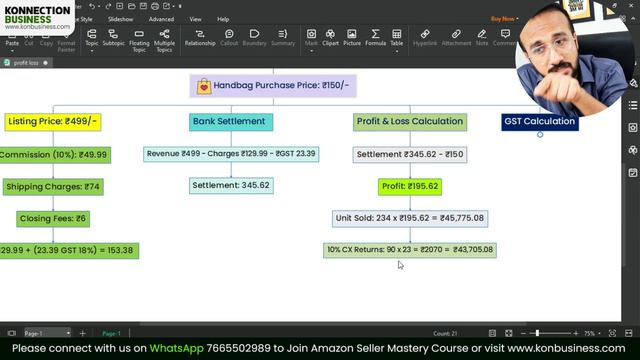Expand the Topic dropdown arrow
The height and width of the screenshot is (360, 640).
91,51
